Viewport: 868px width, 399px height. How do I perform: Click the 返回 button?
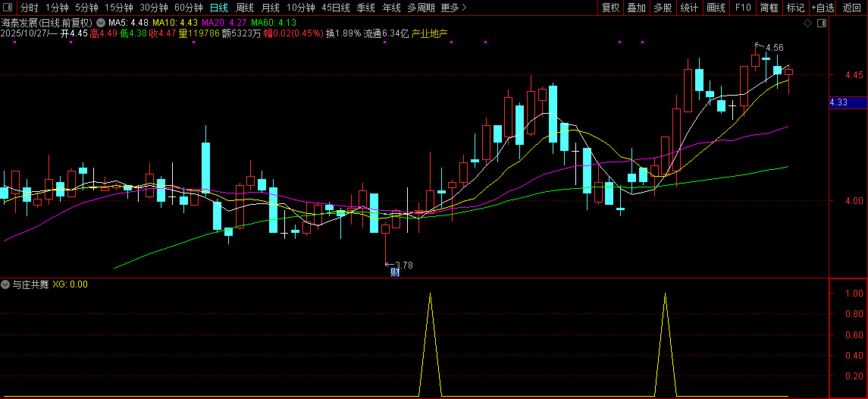click(852, 8)
